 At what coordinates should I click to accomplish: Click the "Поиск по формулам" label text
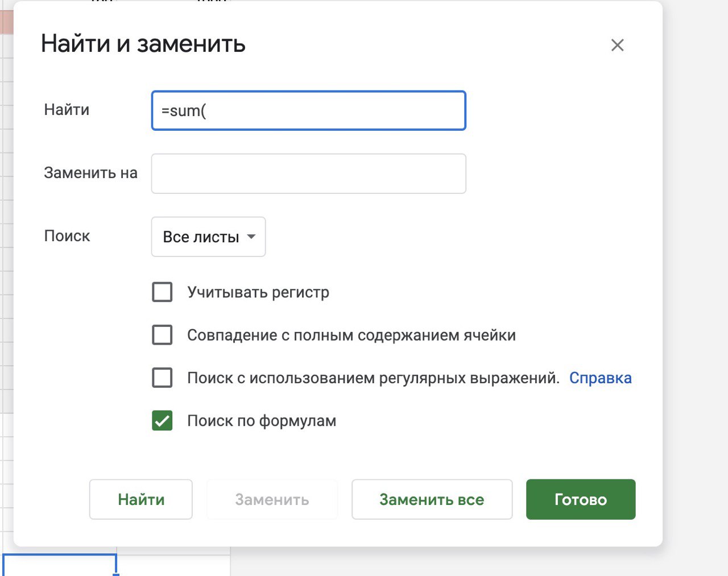(262, 421)
